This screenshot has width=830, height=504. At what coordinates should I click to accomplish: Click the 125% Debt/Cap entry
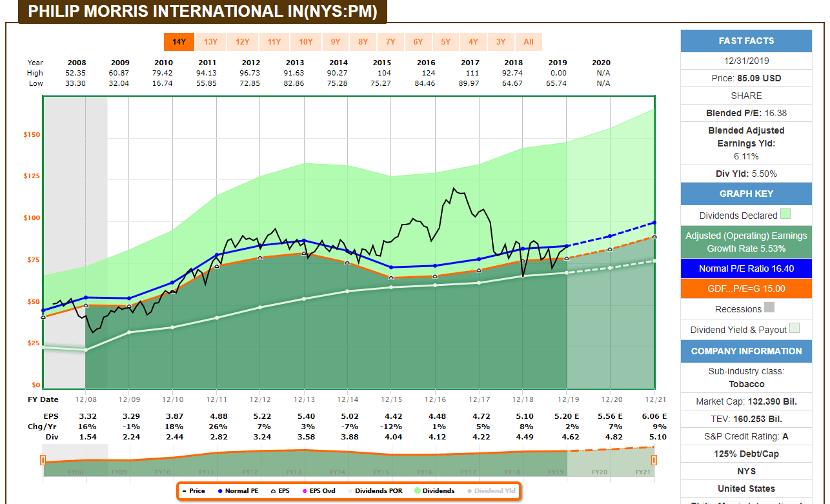click(x=746, y=454)
